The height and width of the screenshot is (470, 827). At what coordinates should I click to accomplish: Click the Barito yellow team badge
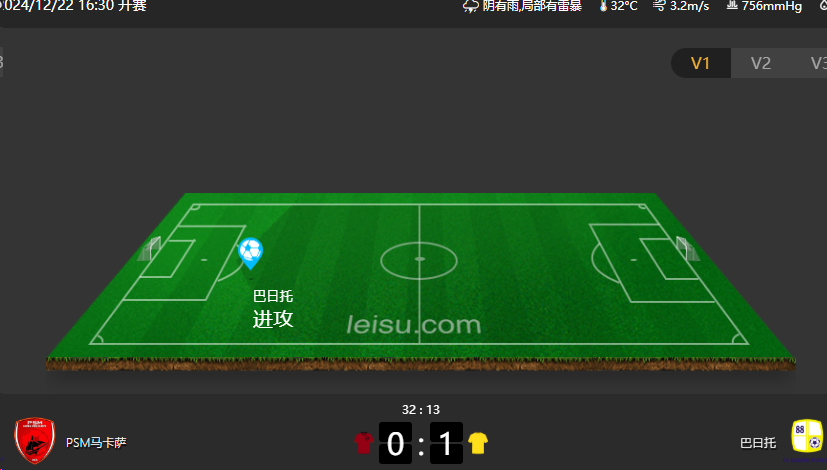pos(807,436)
